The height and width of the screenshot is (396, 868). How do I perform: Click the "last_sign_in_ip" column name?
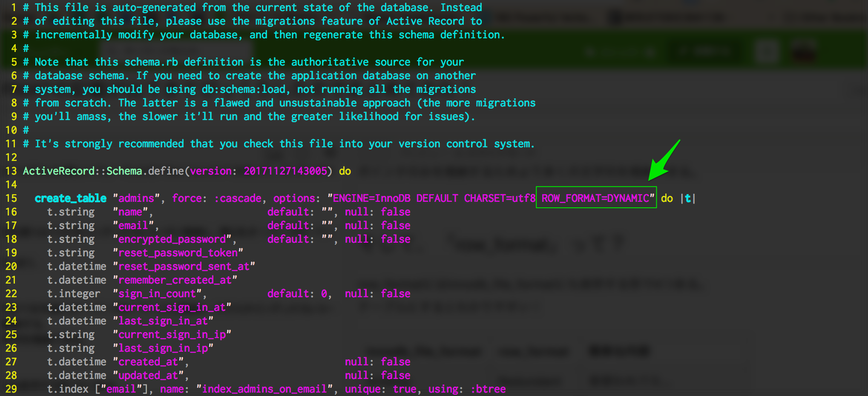pyautogui.click(x=163, y=348)
